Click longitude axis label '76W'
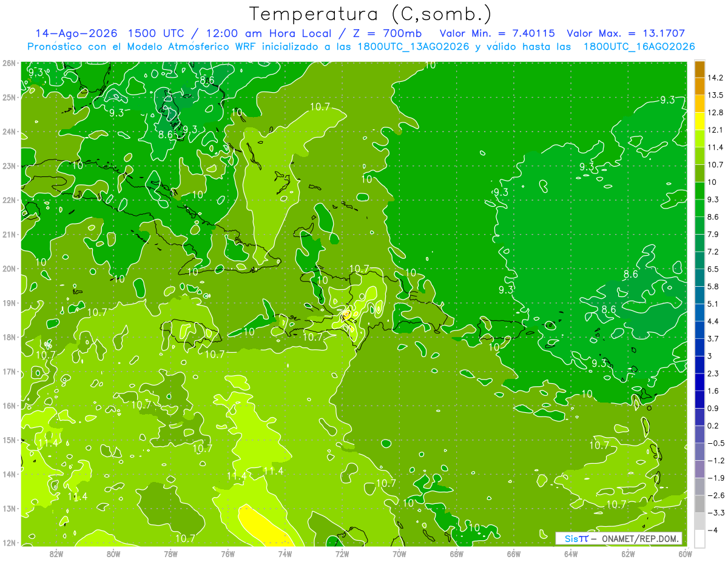The width and height of the screenshot is (728, 562). click(227, 553)
